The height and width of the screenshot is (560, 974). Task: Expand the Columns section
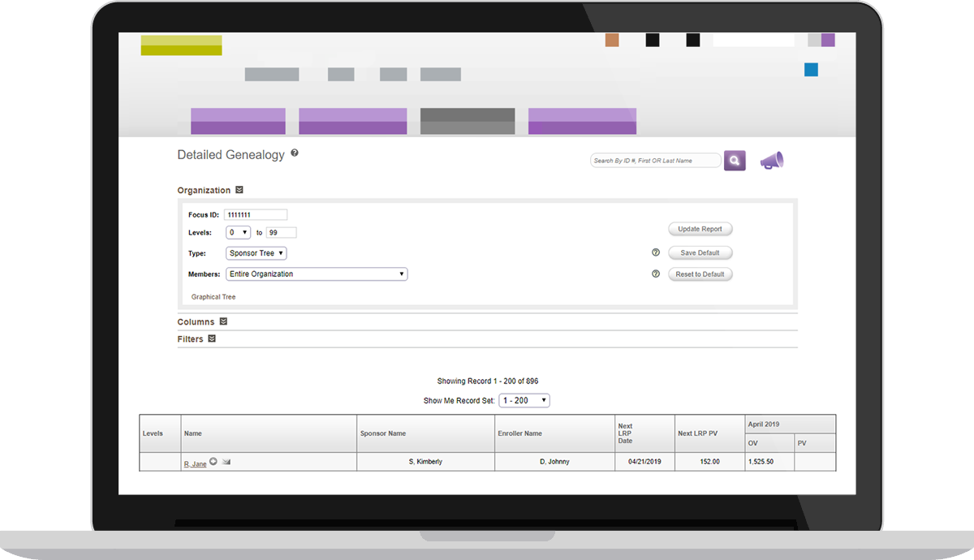[223, 321]
